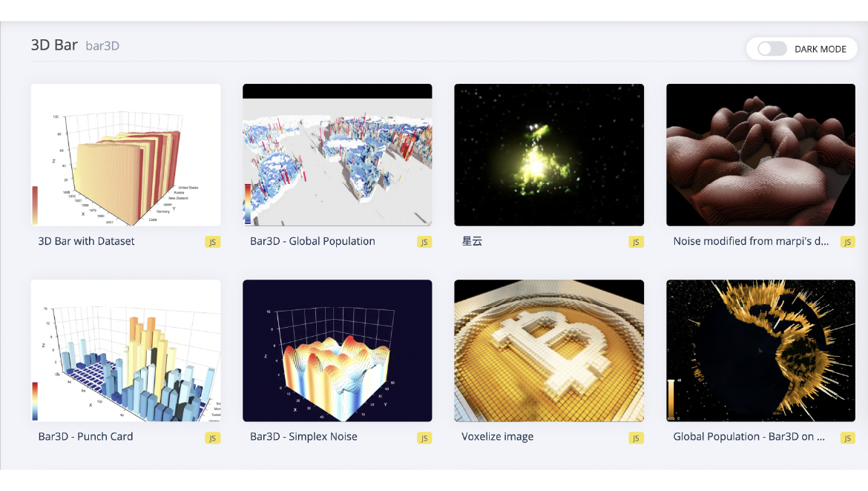Screen dimensions: 868x491
Task: Open the green nebula 星云 thumbnail
Action: 548,155
